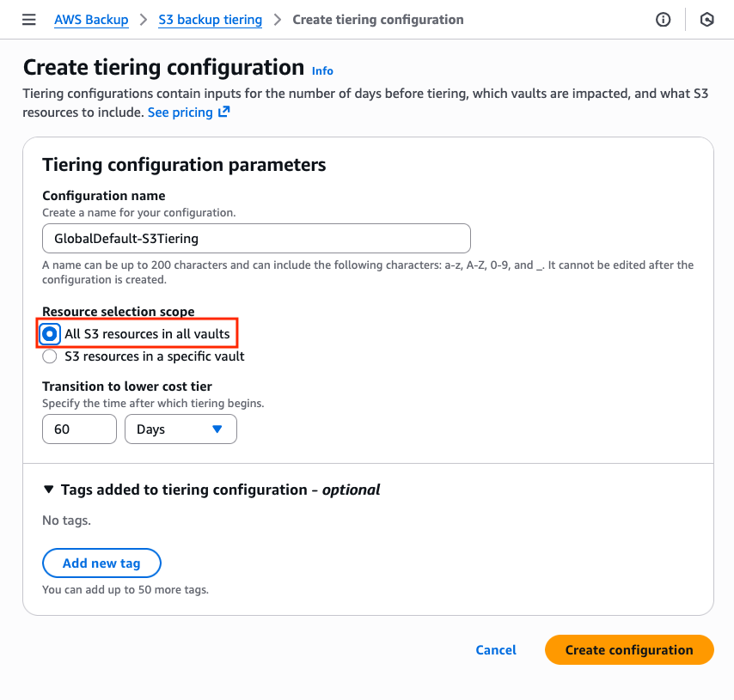Viewport: 734px width, 700px height.
Task: Click the Configuration name text field
Action: point(256,238)
